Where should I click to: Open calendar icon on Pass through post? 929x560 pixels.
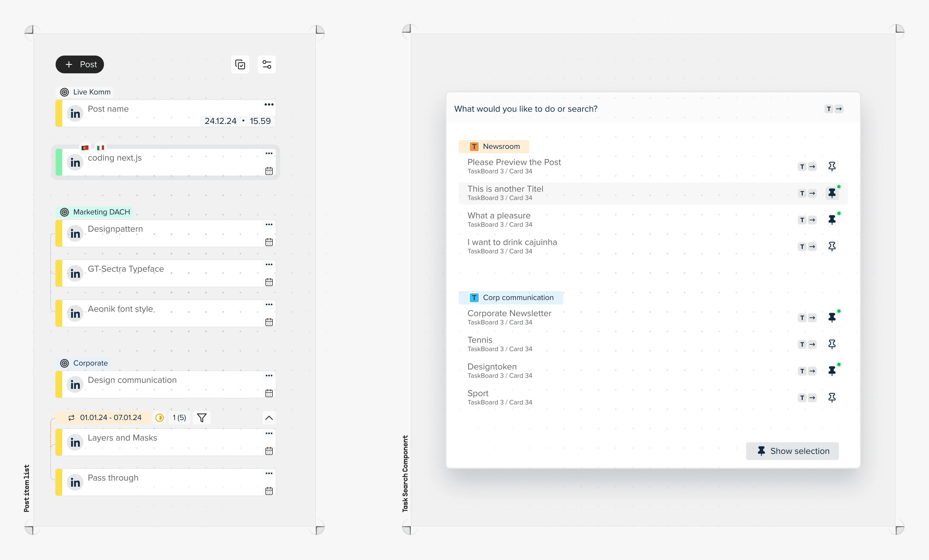(269, 491)
